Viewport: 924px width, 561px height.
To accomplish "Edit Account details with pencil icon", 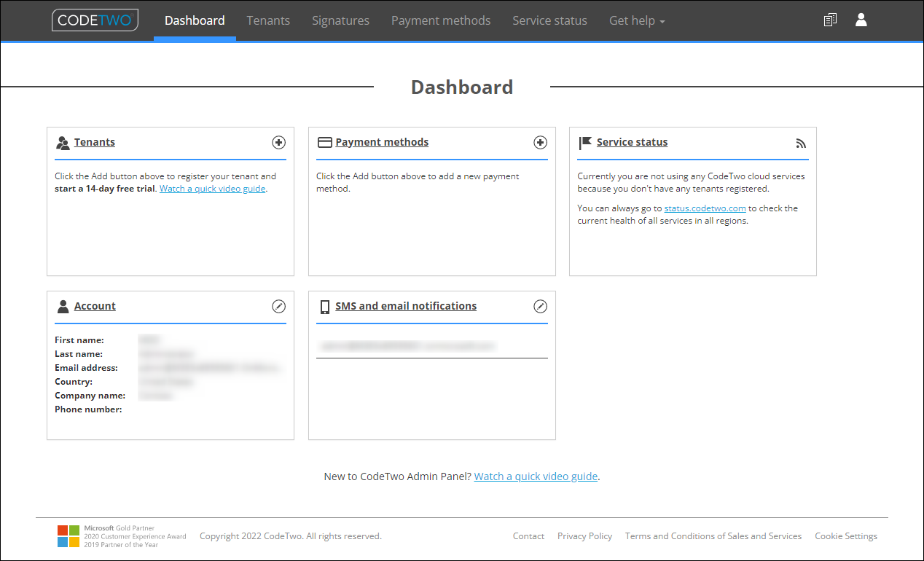I will point(278,307).
